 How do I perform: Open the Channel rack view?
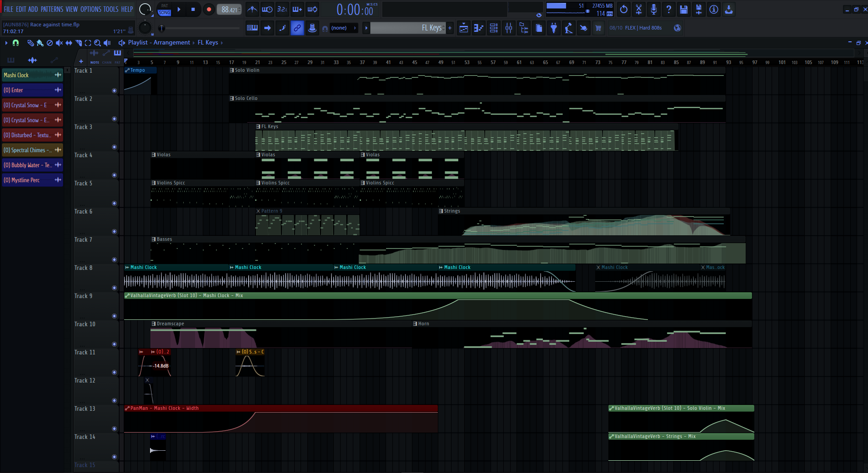(x=494, y=28)
